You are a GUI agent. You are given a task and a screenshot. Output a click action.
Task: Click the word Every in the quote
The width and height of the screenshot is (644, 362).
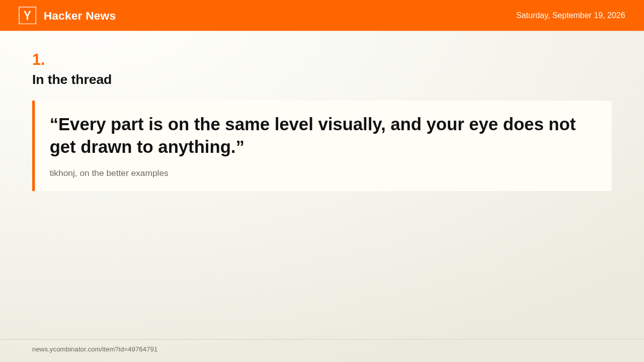pos(83,124)
